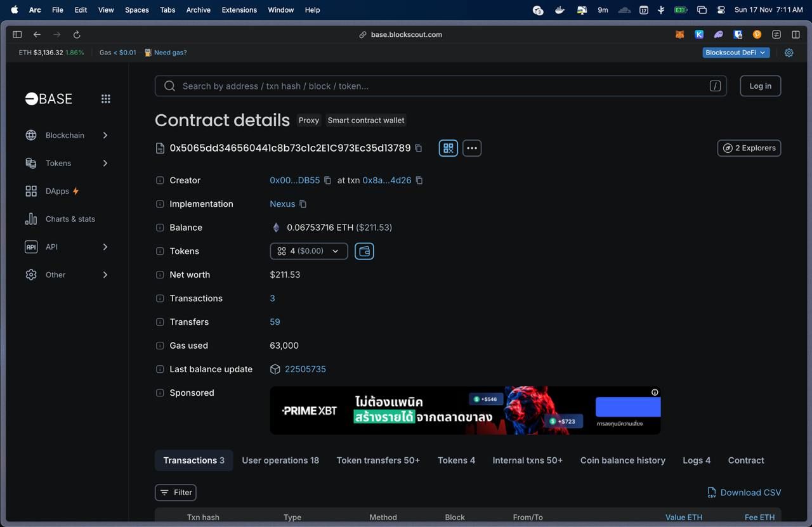This screenshot has height=527, width=812.
Task: Click the info icon next to Balance
Action: pos(160,228)
